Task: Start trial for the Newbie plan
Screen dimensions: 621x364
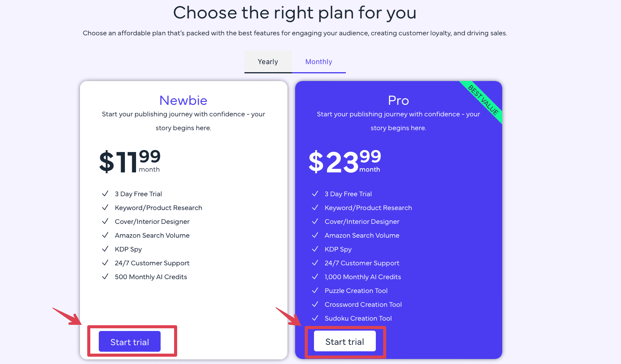Action: pyautogui.click(x=130, y=342)
